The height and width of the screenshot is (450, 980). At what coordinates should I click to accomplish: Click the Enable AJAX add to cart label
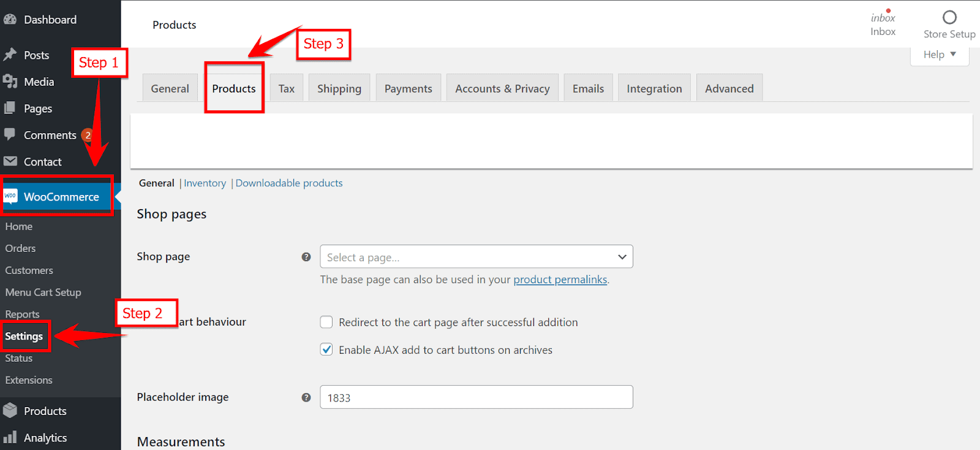[x=445, y=349]
